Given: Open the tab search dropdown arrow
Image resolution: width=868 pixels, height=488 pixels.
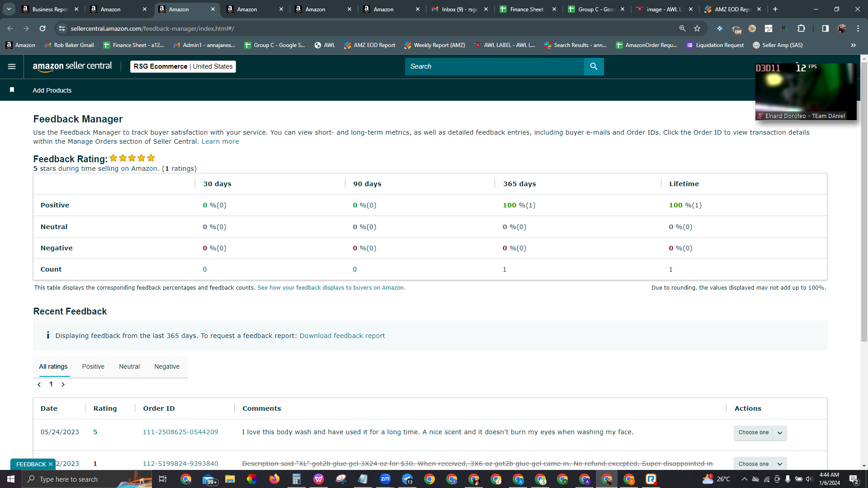Looking at the screenshot, I should tap(9, 9).
